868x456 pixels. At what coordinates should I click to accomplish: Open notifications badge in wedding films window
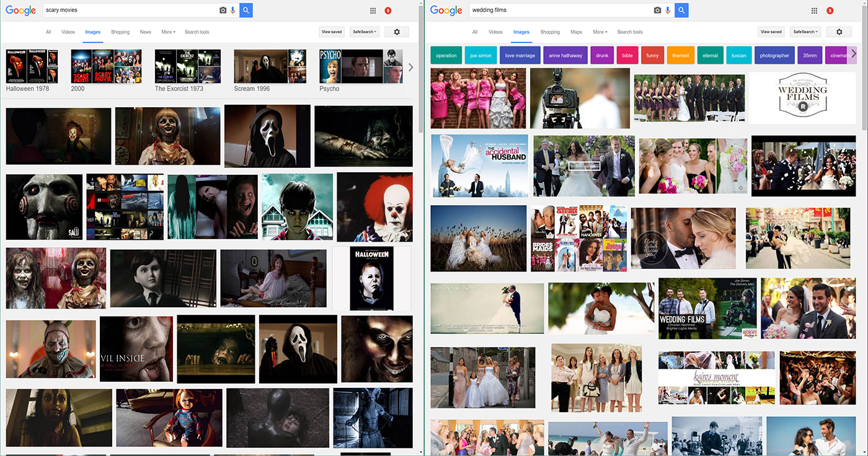830,11
